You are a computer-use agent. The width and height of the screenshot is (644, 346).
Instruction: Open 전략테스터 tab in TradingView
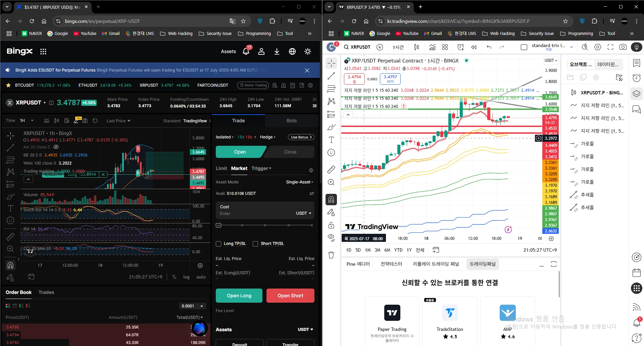(x=391, y=264)
